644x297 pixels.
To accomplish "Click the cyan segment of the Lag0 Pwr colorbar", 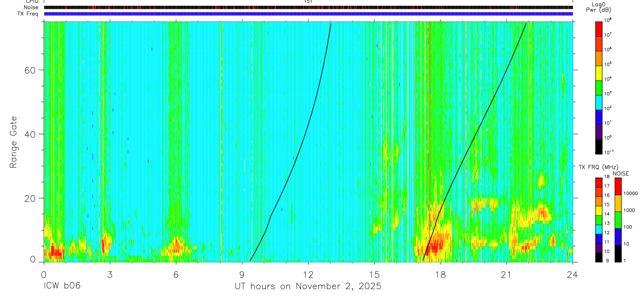I will point(599,103).
